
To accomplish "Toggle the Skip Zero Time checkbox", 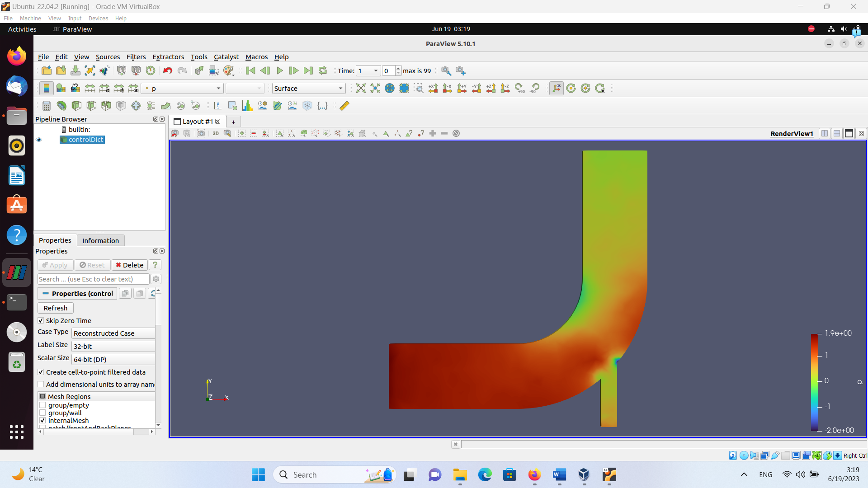I will click(x=41, y=320).
